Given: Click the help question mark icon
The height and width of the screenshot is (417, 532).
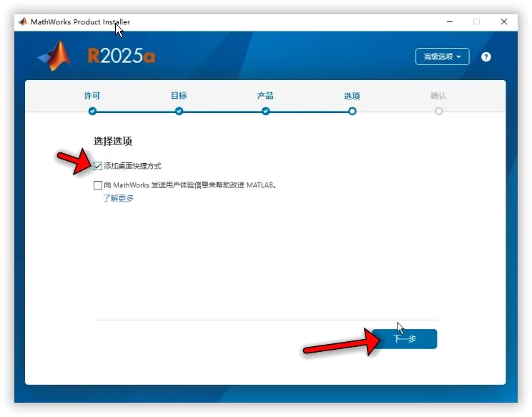Looking at the screenshot, I should pos(486,57).
